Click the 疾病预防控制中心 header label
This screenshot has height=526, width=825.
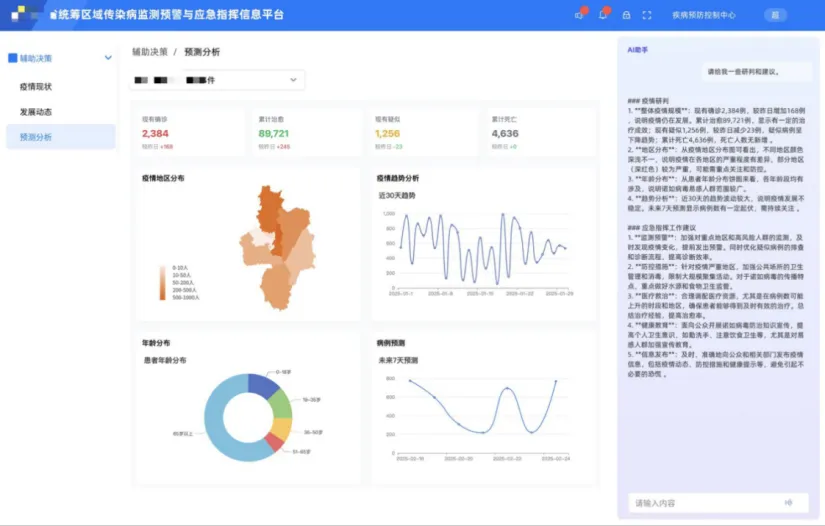[x=704, y=15]
